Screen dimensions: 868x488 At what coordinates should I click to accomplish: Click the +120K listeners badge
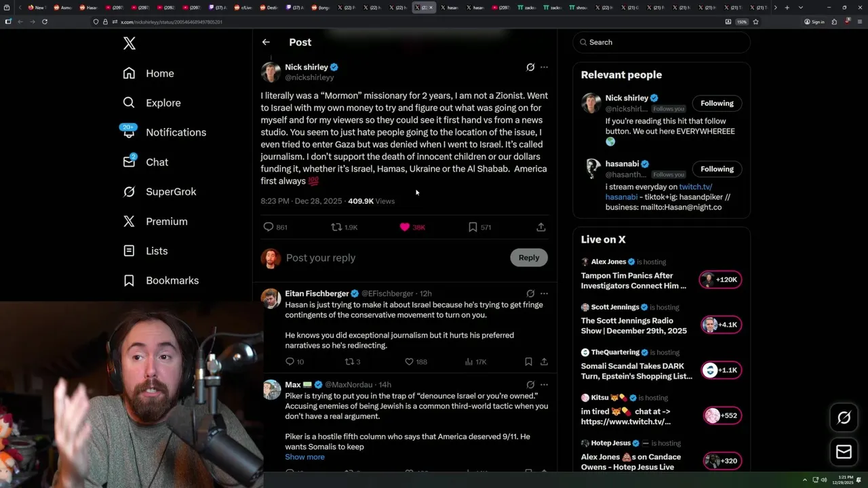720,279
